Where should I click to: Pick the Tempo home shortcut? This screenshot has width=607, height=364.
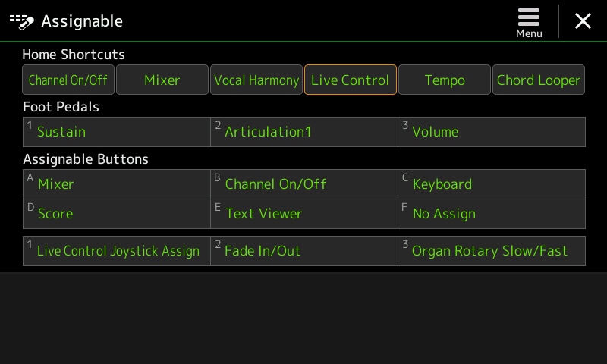pos(445,80)
